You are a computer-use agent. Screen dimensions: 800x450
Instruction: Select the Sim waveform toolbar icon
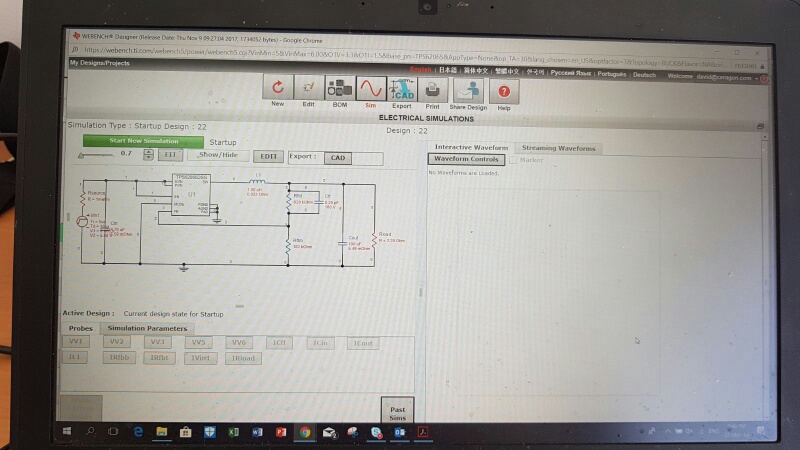coord(371,89)
